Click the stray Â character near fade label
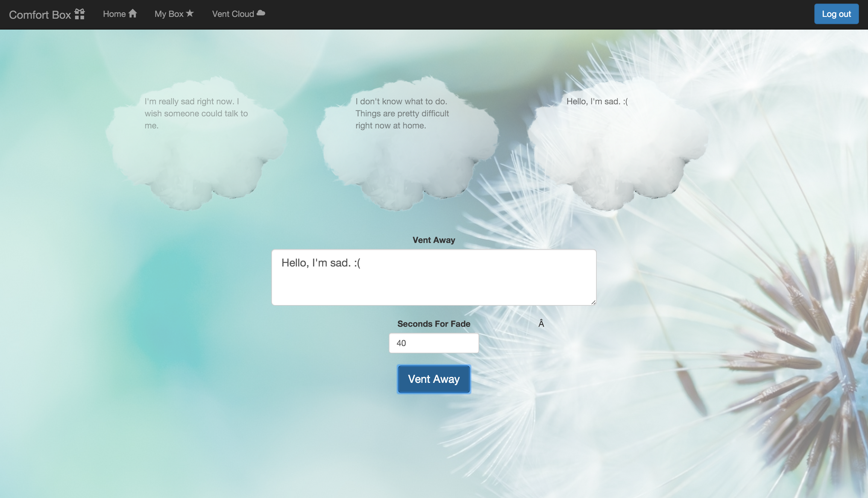This screenshot has width=868, height=498. [x=541, y=323]
